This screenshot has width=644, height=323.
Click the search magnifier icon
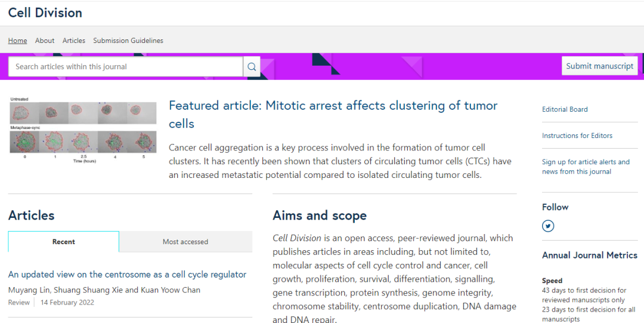coord(252,67)
